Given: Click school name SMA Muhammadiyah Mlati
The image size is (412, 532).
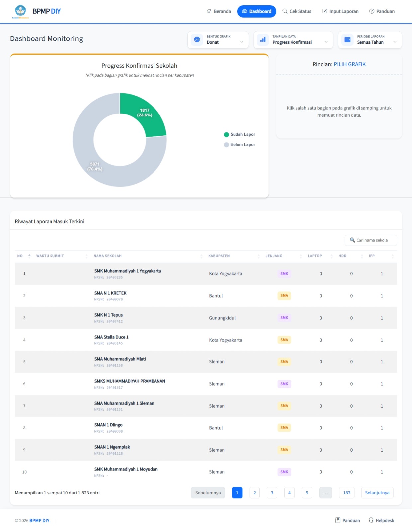Looking at the screenshot, I should click(120, 359).
